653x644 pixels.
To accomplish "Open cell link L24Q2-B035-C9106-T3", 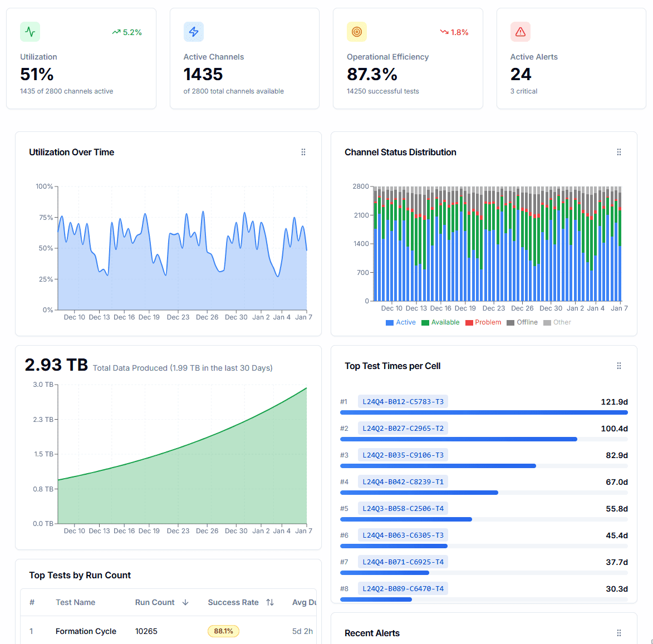I will (x=402, y=455).
